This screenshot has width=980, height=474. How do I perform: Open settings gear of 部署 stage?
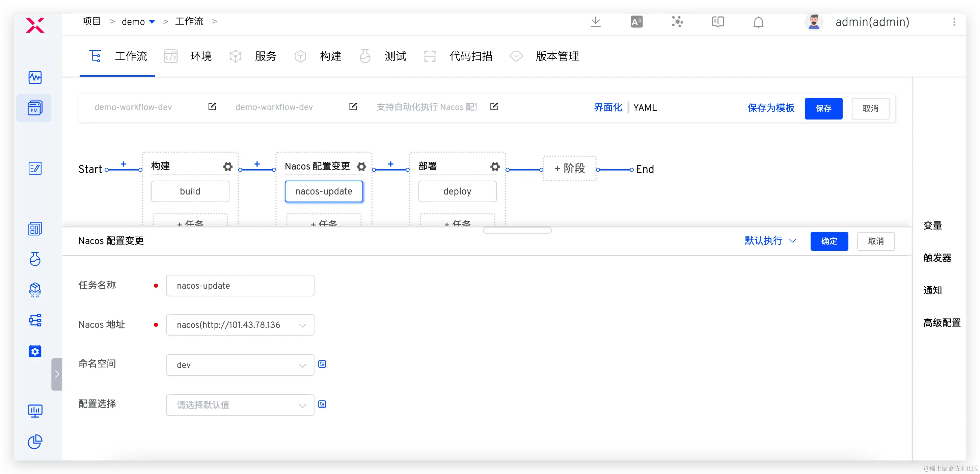coord(495,166)
